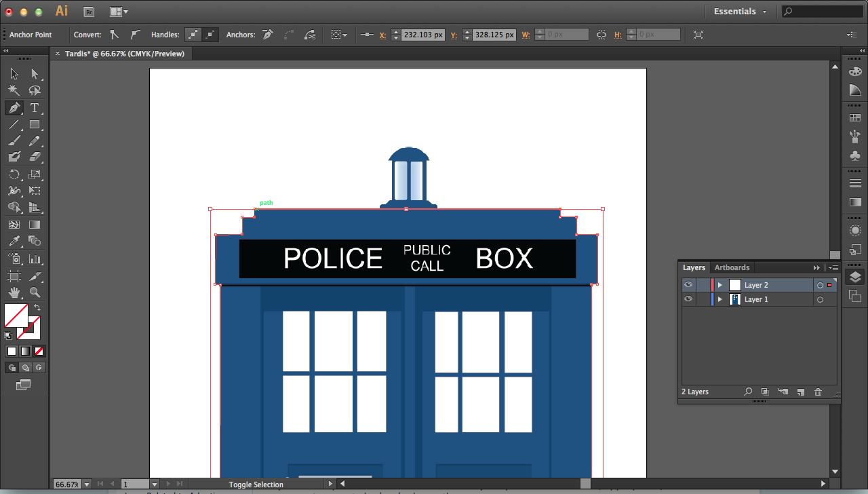Image resolution: width=868 pixels, height=494 pixels.
Task: Pick the Column Graph tool
Action: pyautogui.click(x=35, y=259)
